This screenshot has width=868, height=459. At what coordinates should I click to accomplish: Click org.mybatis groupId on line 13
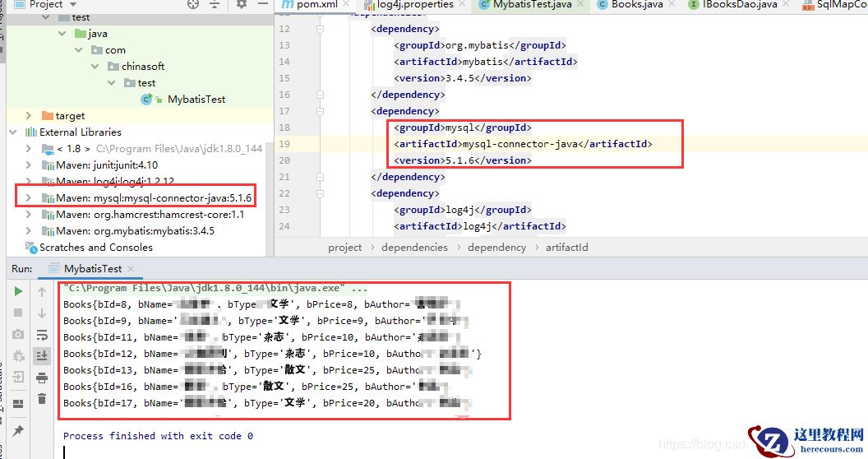coord(478,45)
